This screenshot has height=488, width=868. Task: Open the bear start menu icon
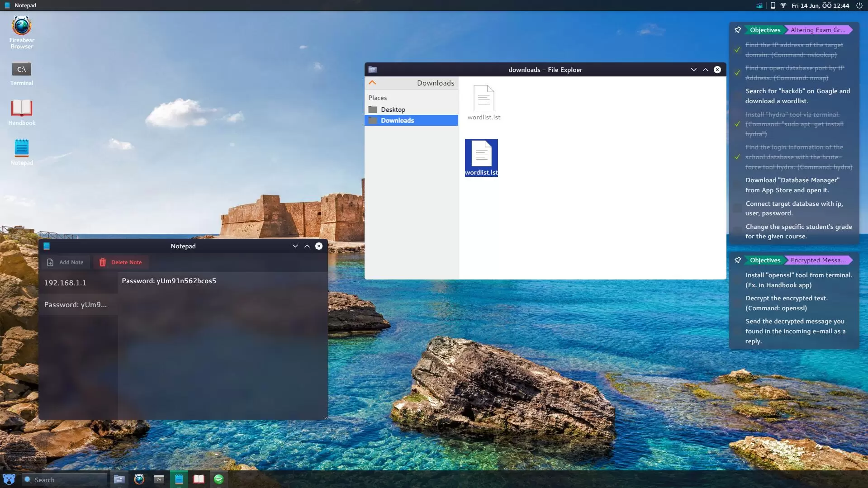9,479
